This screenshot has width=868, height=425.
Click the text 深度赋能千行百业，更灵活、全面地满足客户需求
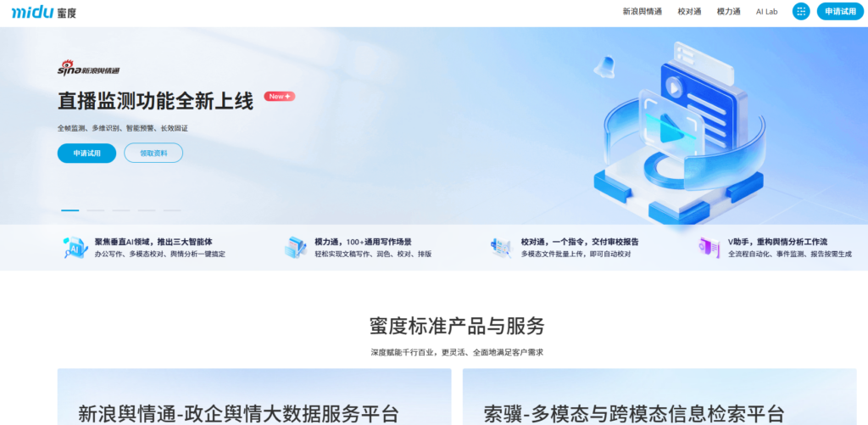(x=457, y=352)
